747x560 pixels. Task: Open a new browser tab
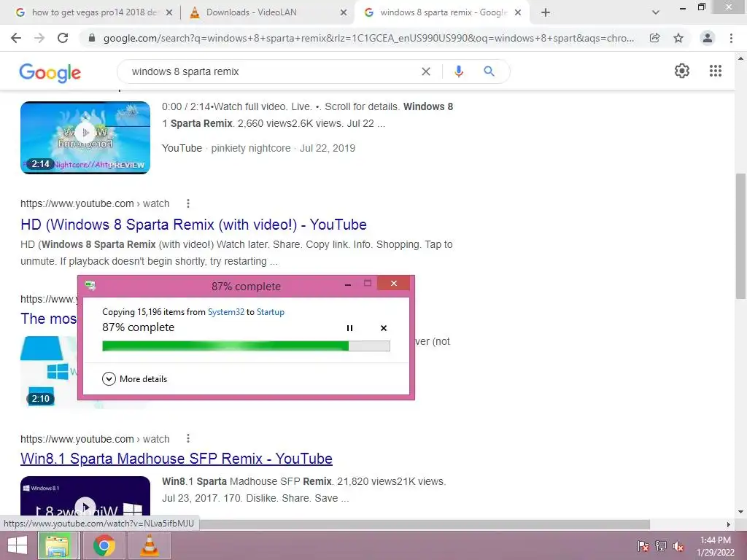(546, 12)
